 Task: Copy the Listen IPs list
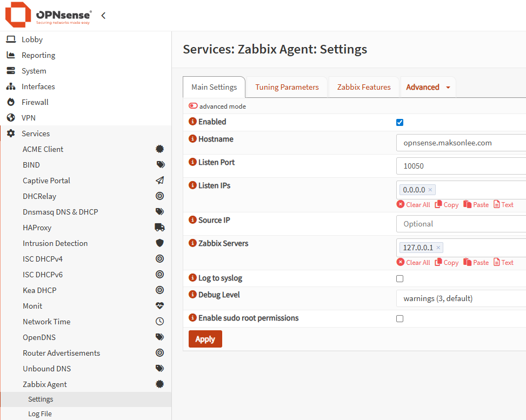point(447,205)
